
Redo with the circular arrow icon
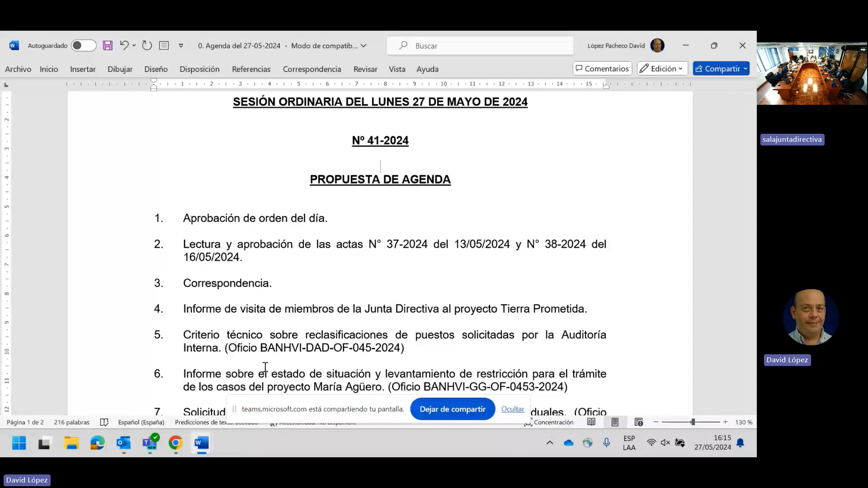point(147,46)
